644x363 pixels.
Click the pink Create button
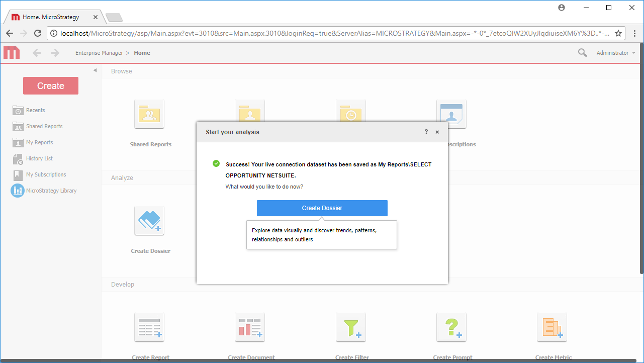tap(50, 85)
